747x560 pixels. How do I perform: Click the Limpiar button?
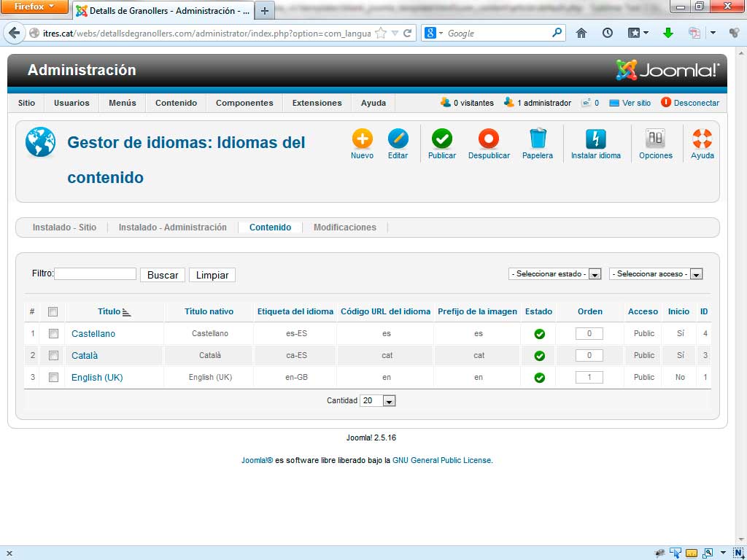click(212, 275)
